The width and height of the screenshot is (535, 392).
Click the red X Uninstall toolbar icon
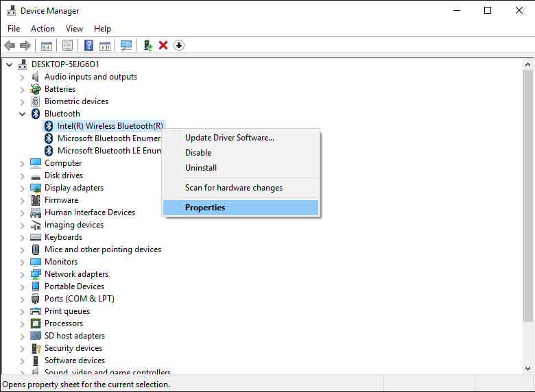(163, 45)
